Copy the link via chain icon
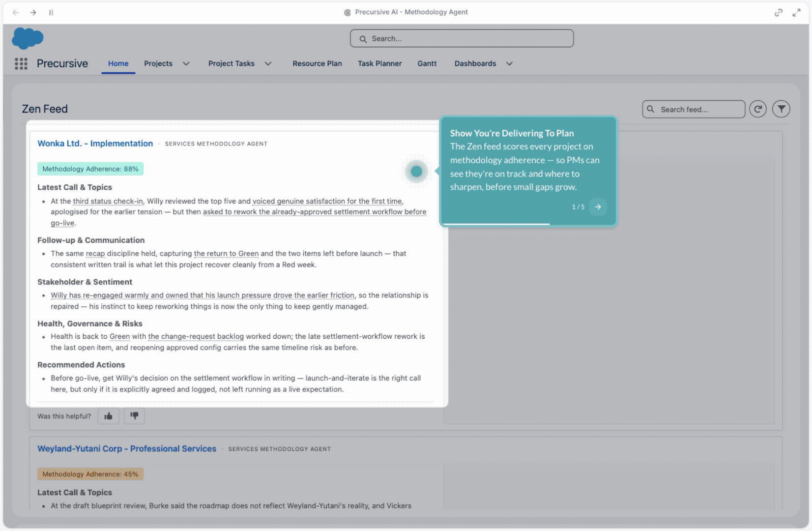 pyautogui.click(x=779, y=12)
